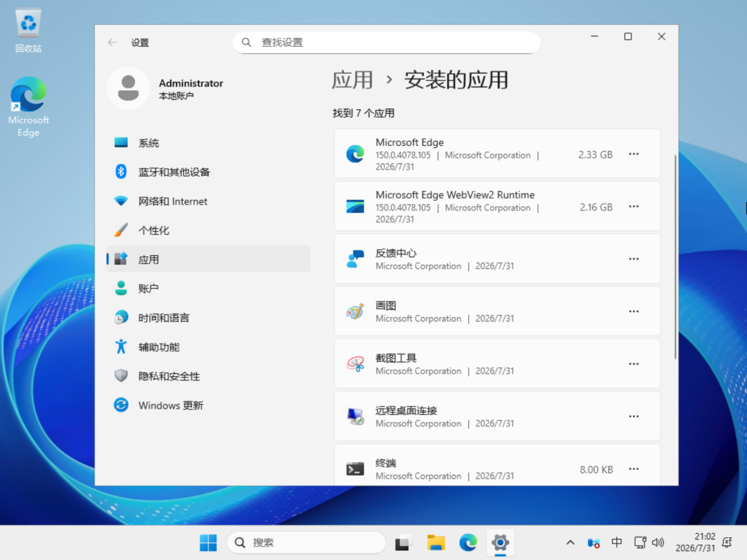Click the Windows 更新 refresh icon
The height and width of the screenshot is (560, 747).
point(121,404)
